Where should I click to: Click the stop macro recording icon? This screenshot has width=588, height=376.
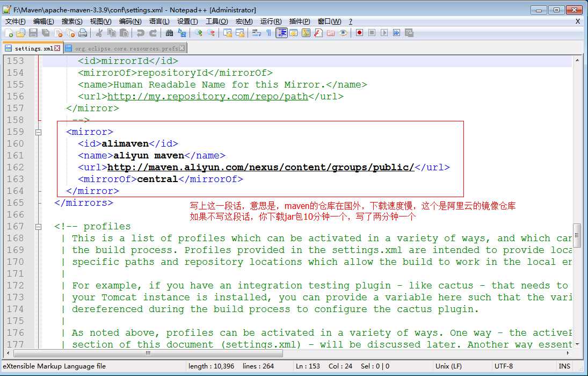pos(372,33)
